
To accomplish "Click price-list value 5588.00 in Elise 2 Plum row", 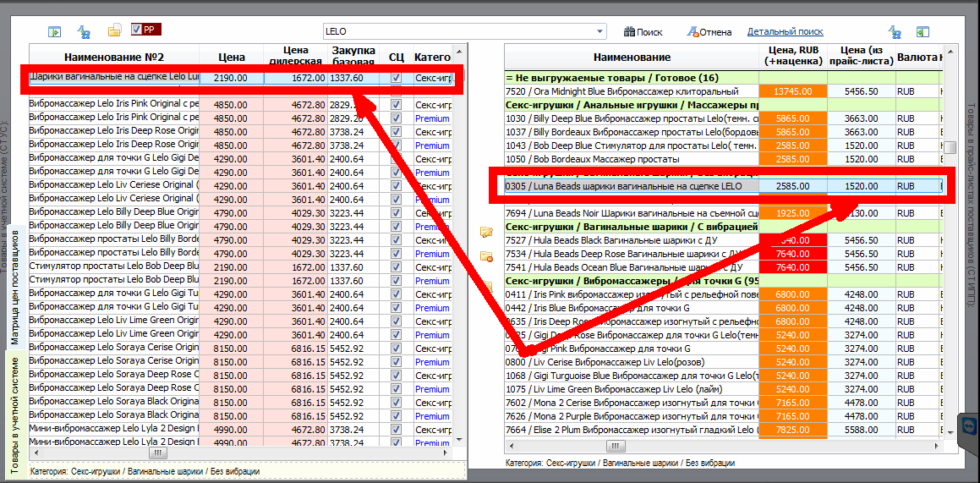I will point(862,429).
